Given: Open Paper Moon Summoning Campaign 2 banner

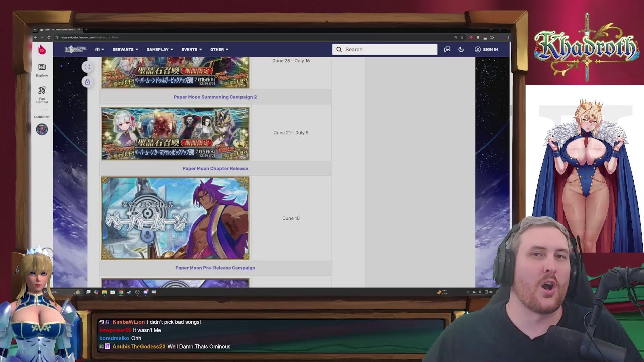Looking at the screenshot, I should coord(175,134).
